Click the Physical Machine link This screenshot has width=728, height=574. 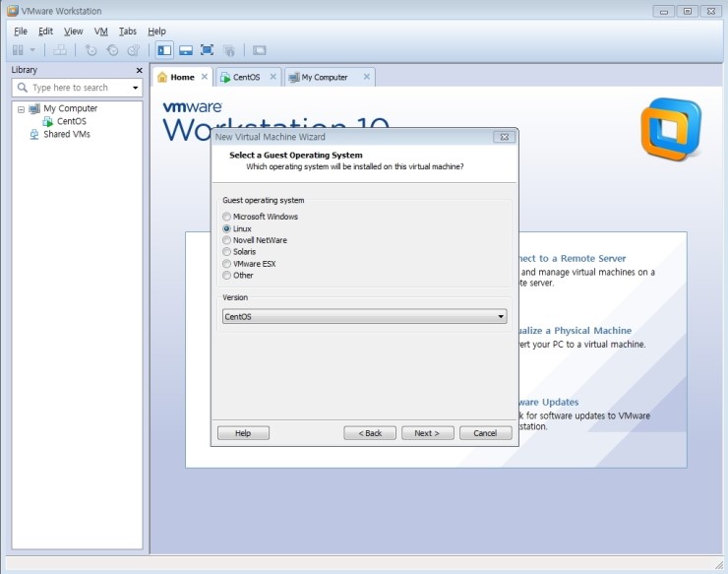(576, 331)
